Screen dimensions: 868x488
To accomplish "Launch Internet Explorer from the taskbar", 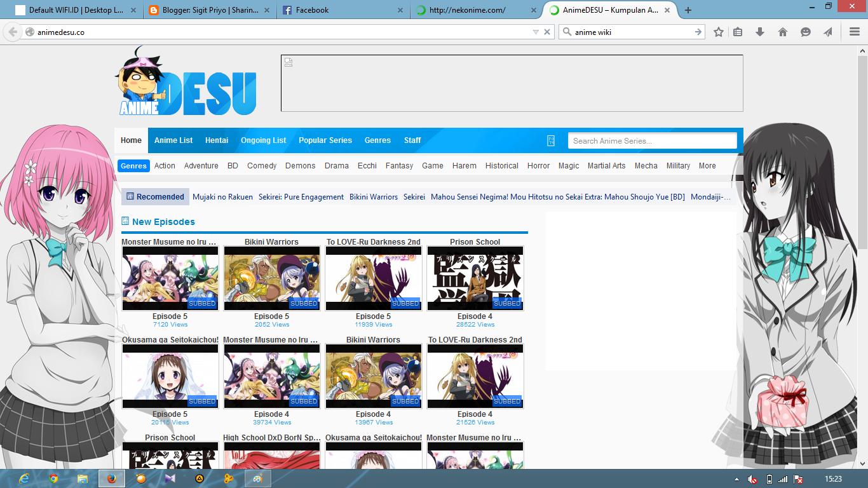I will click(25, 478).
